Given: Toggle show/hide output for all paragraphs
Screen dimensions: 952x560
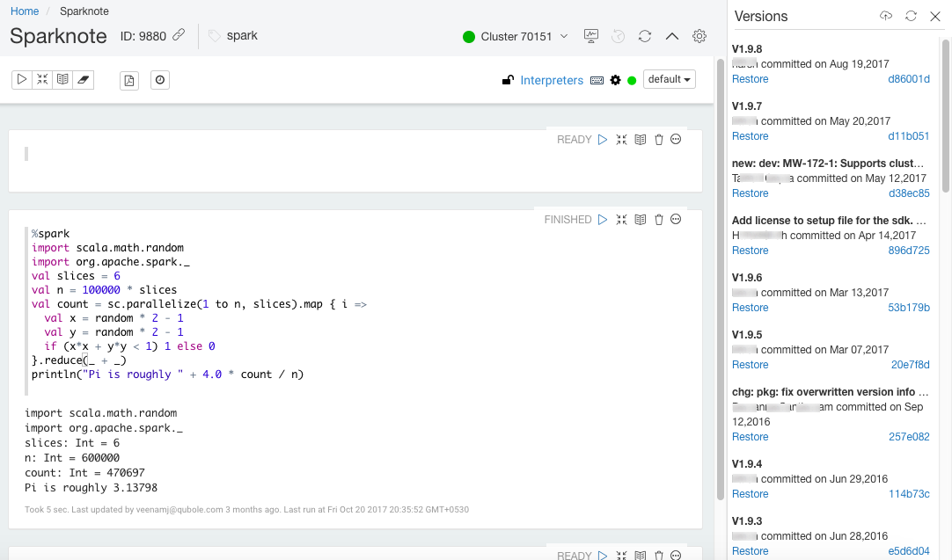Looking at the screenshot, I should (62, 79).
